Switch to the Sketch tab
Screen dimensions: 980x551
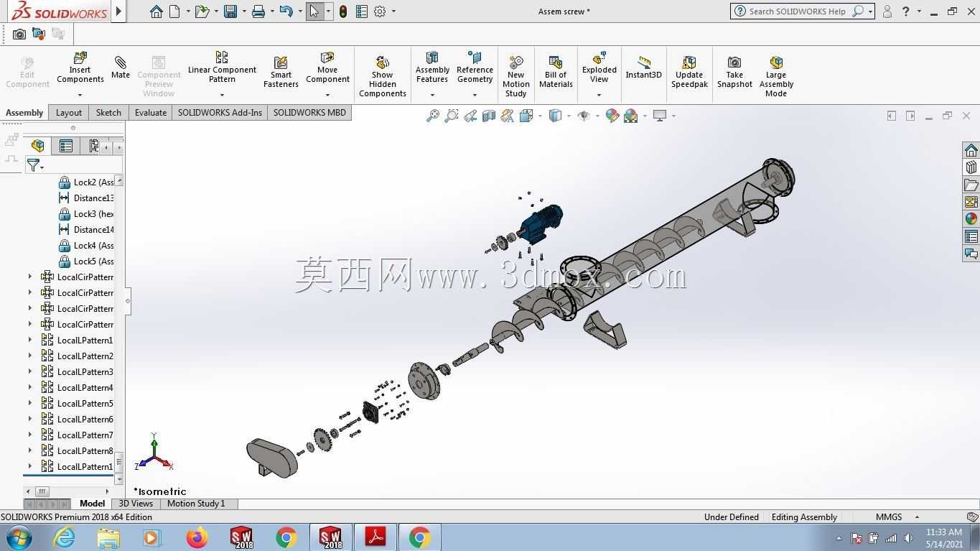(108, 113)
